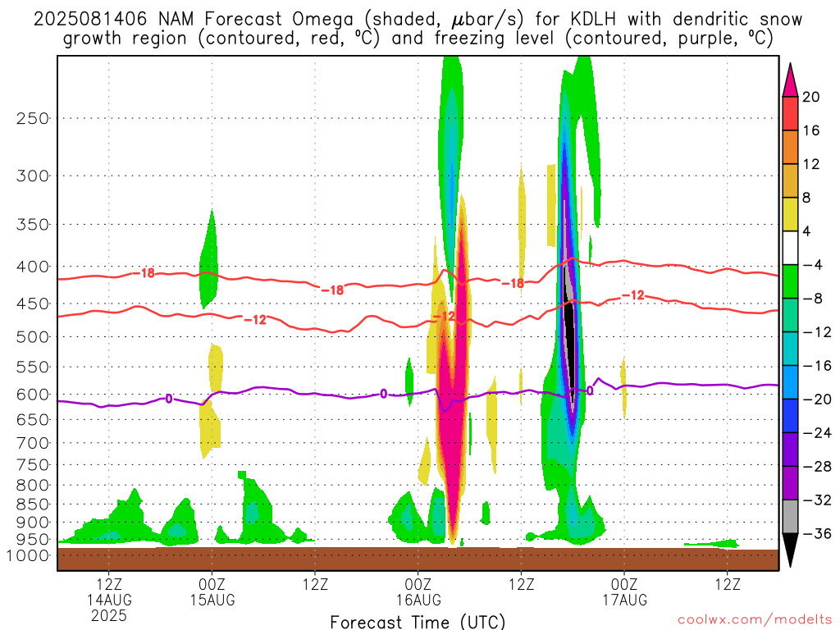
Task: Click the bright green -4 to -8 colorbar segment
Action: [x=790, y=282]
